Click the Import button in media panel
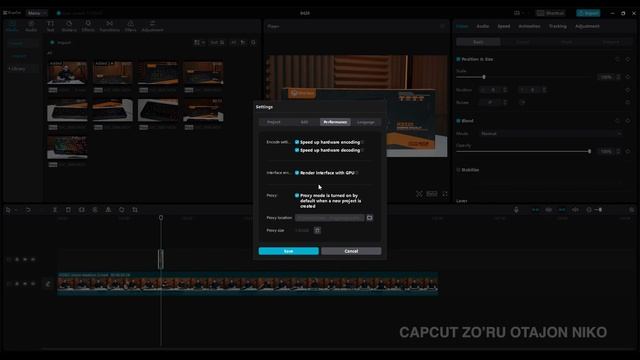Image resolution: width=640 pixels, height=360 pixels. point(61,42)
